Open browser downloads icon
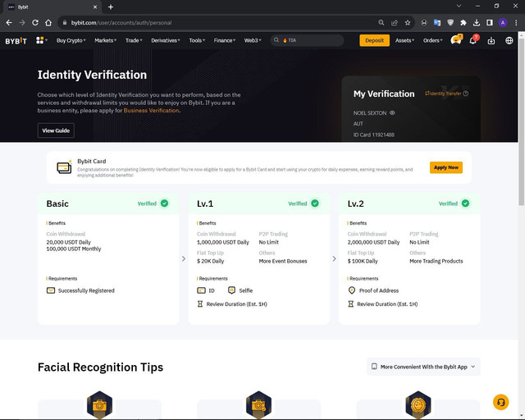Screen dimensions: 525x420 tap(477, 22)
